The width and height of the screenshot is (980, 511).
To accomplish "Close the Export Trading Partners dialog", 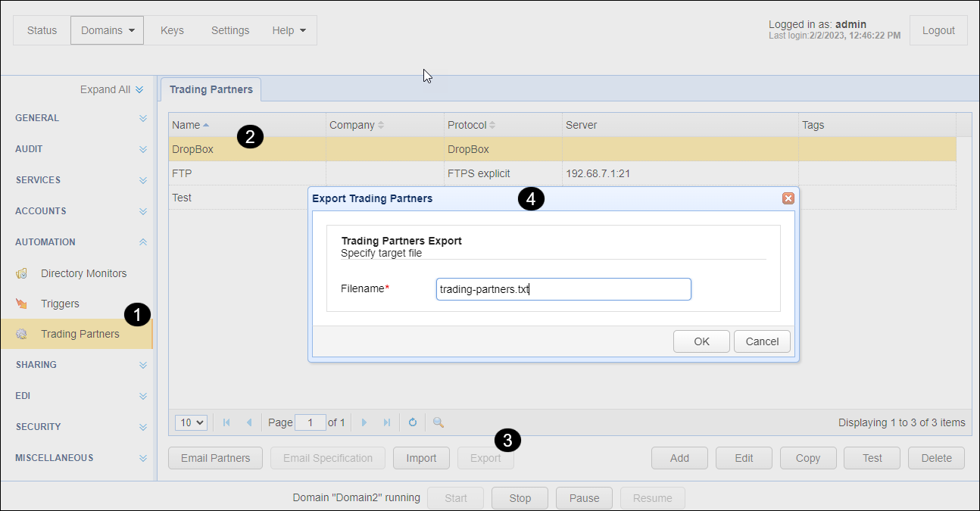I will [788, 198].
